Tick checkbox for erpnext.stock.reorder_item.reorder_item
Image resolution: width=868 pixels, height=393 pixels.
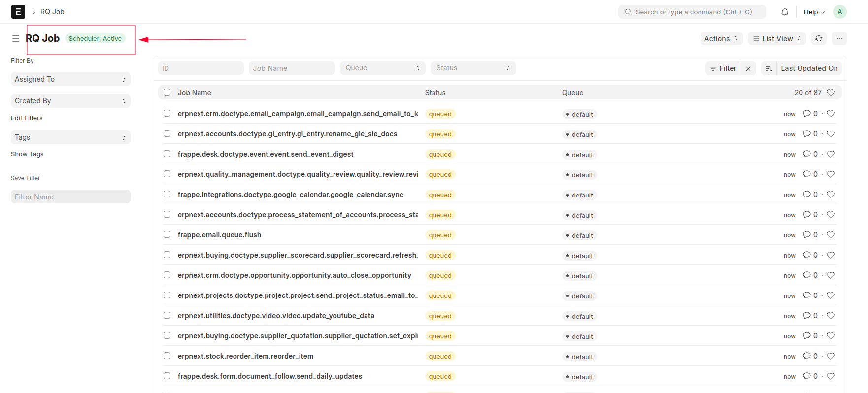(167, 356)
